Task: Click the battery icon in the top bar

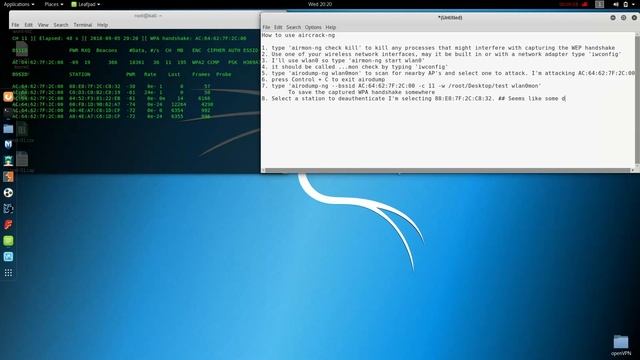Action: tap(625, 4)
